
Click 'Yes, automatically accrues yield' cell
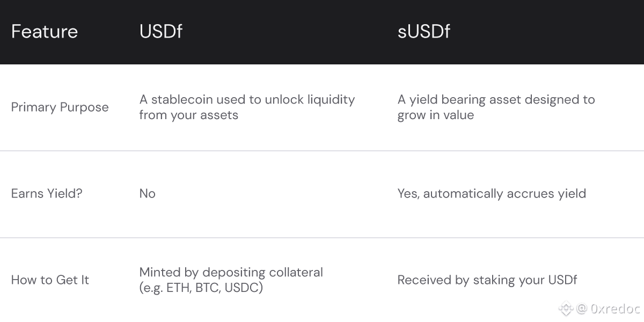tap(492, 194)
